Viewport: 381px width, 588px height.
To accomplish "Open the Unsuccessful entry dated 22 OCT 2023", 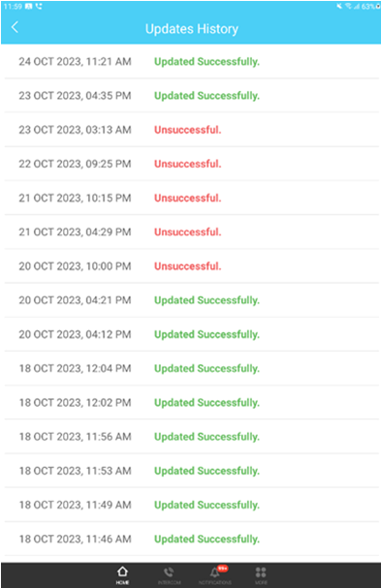I will (x=191, y=164).
